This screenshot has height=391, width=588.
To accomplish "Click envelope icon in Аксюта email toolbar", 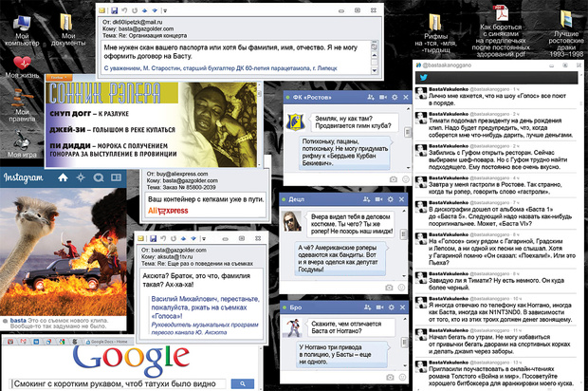I will [x=140, y=238].
